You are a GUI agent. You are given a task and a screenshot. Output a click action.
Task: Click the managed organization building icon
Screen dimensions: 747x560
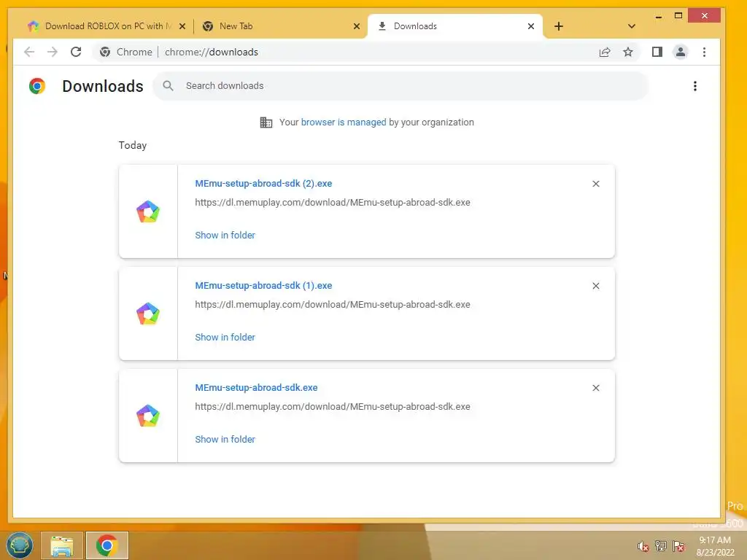(x=266, y=122)
